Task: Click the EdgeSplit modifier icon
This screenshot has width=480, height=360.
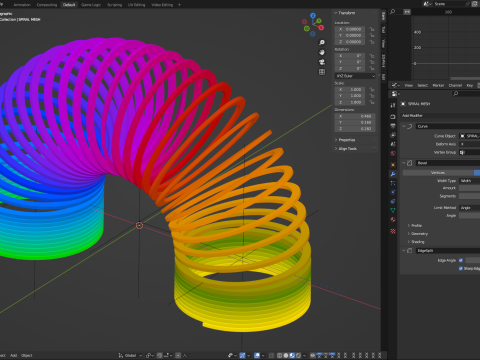Action: pyautogui.click(x=410, y=251)
